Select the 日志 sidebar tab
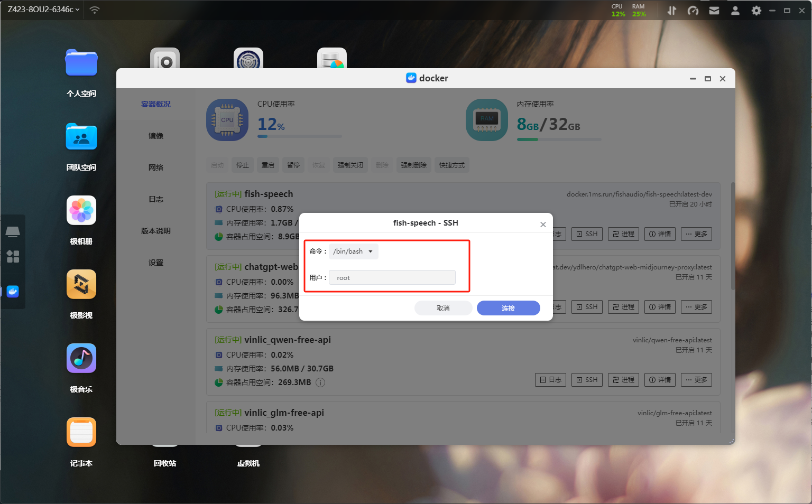Viewport: 812px width, 504px height. pos(156,199)
